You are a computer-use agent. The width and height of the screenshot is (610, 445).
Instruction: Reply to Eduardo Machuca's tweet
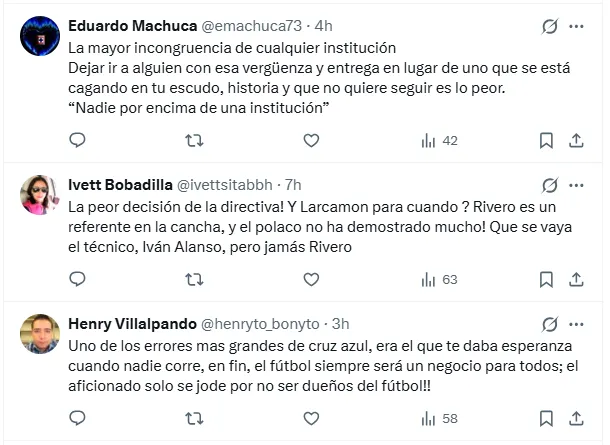click(x=77, y=141)
